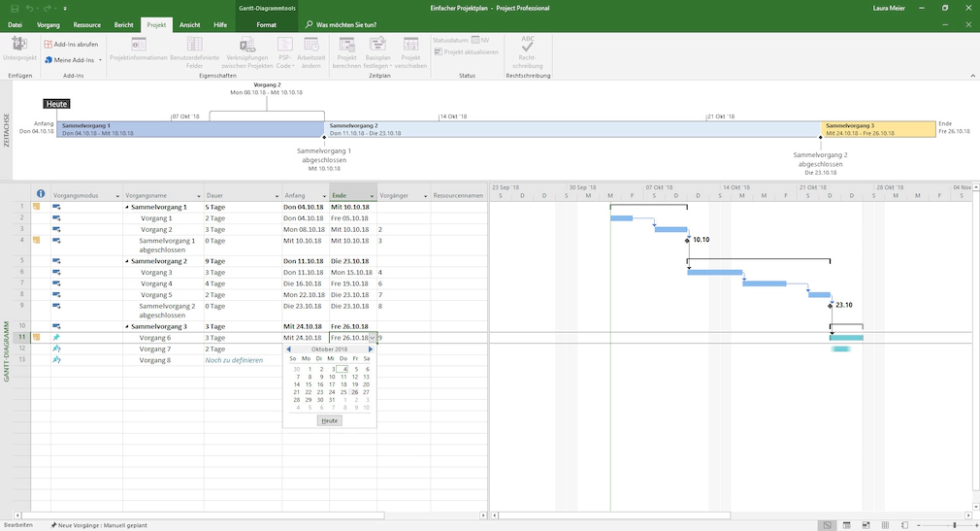Switch to task usage view in status bar

tap(846, 525)
